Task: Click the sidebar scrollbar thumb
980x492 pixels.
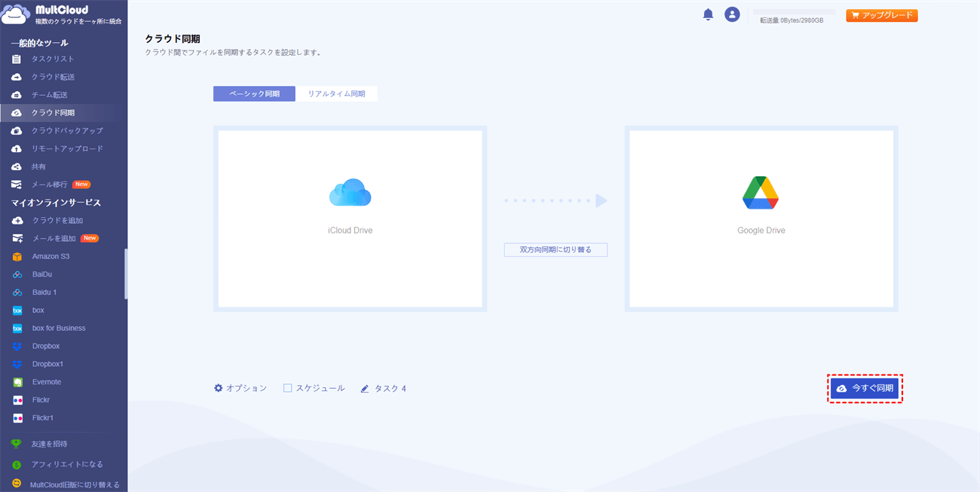Action: point(126,274)
